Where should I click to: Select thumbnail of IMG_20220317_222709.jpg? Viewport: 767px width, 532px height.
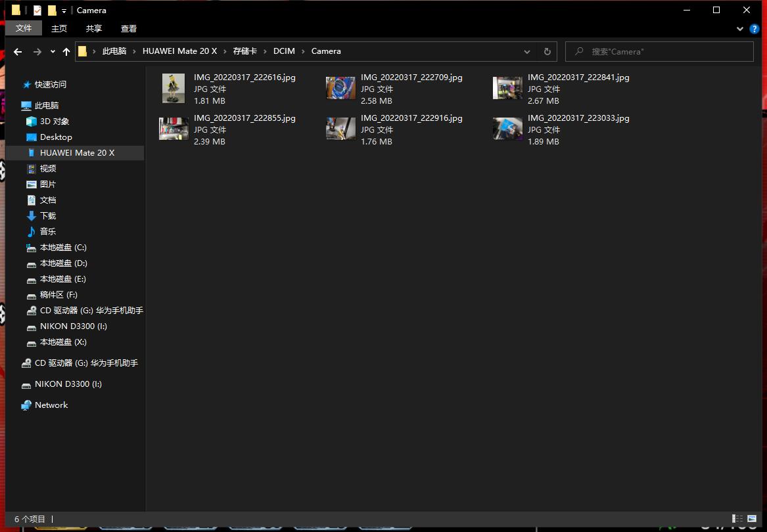pyautogui.click(x=340, y=88)
